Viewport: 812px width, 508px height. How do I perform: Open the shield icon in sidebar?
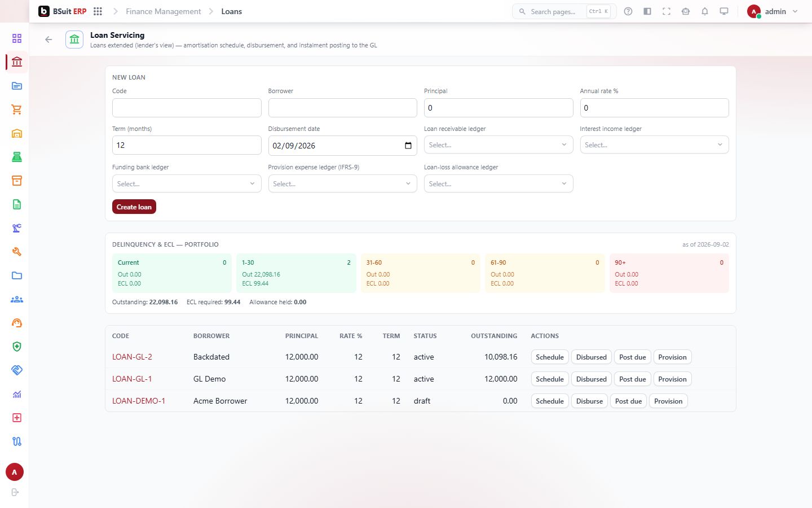17,347
